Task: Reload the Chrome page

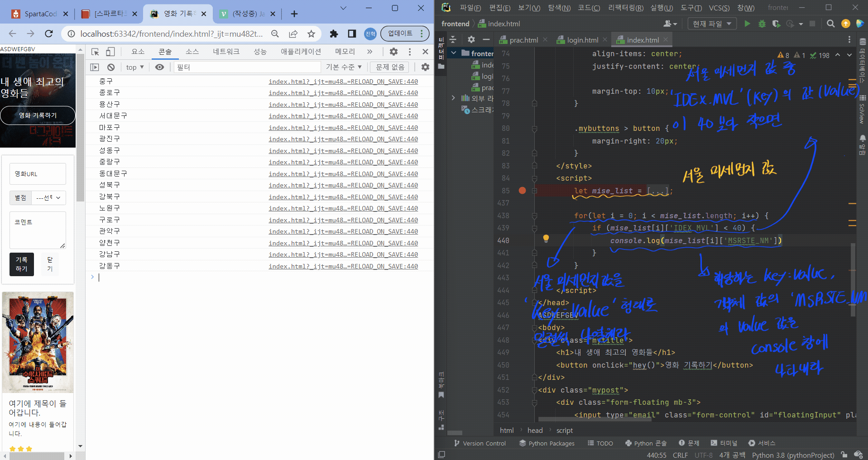Action: (x=49, y=34)
